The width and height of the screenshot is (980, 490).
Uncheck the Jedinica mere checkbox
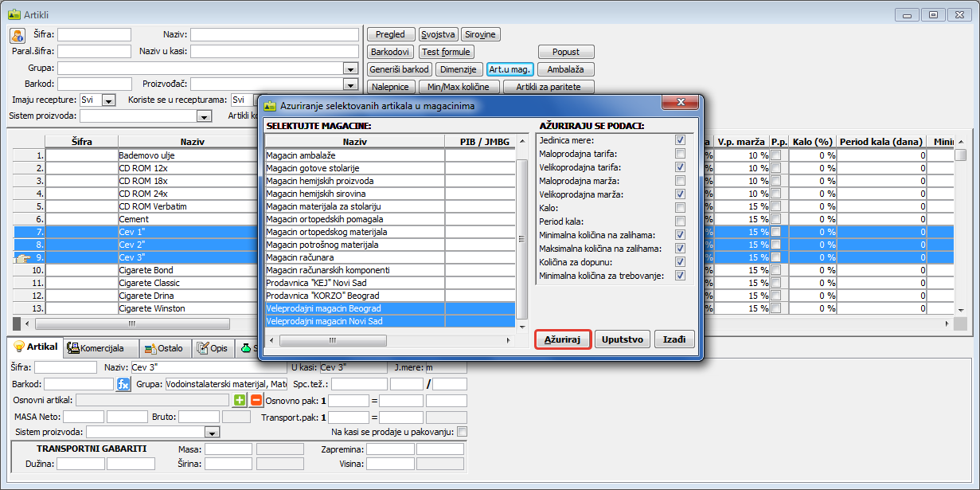pyautogui.click(x=680, y=140)
